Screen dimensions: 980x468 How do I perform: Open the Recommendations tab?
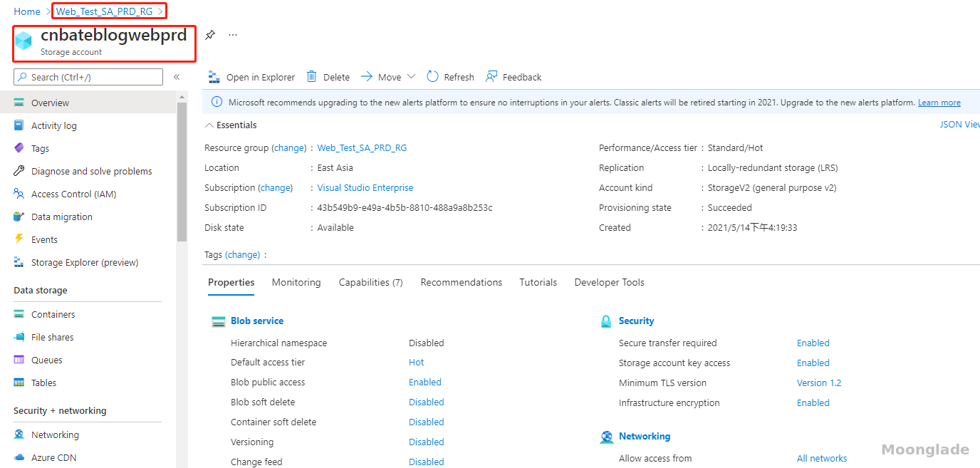click(462, 282)
